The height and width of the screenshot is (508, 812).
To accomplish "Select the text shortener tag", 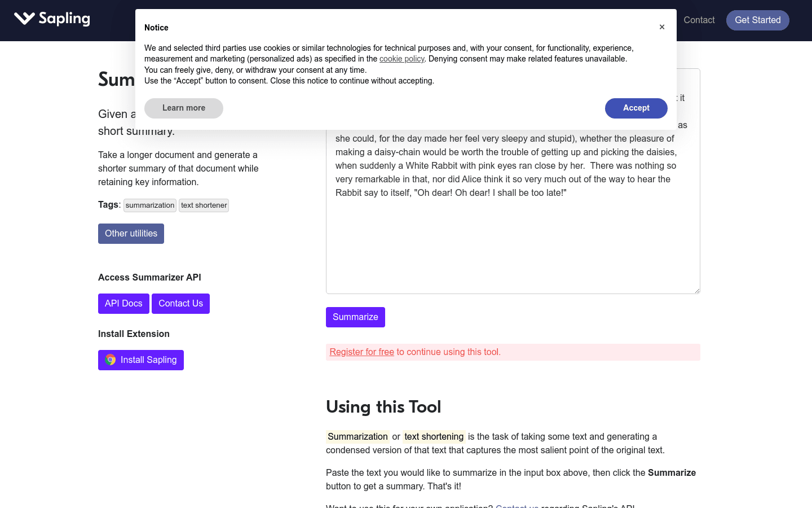I will coord(204,205).
